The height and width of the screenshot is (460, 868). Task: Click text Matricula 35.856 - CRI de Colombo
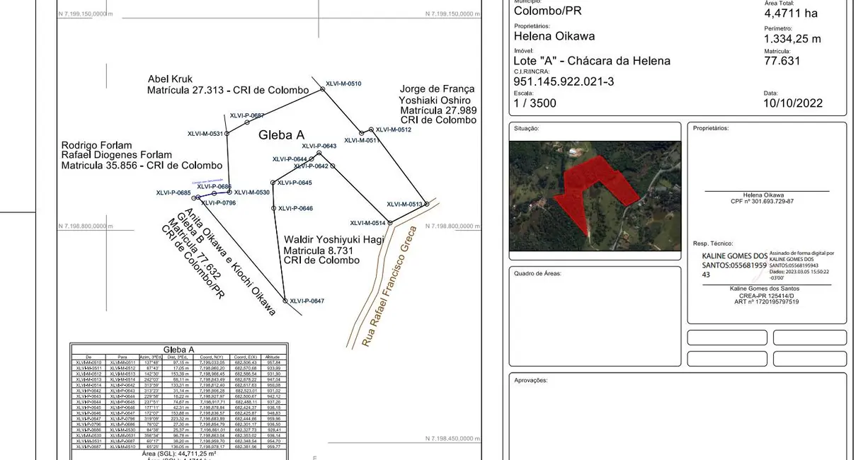pyautogui.click(x=142, y=166)
